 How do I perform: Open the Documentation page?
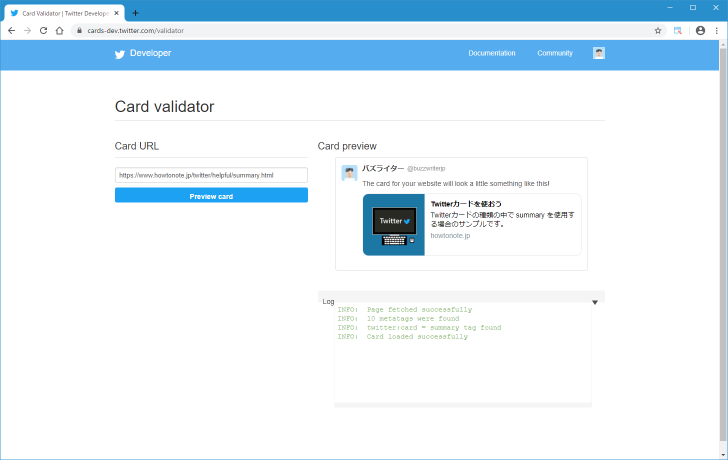click(x=492, y=53)
